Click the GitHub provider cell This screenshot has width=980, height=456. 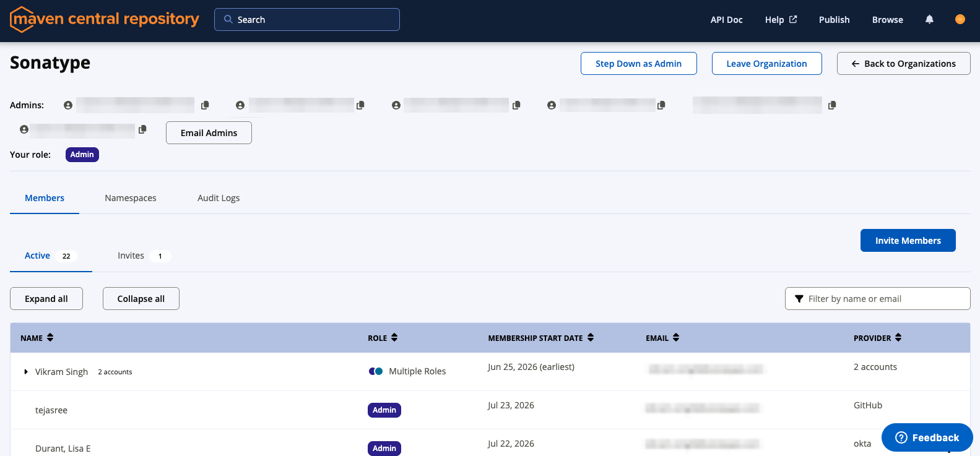(x=868, y=405)
